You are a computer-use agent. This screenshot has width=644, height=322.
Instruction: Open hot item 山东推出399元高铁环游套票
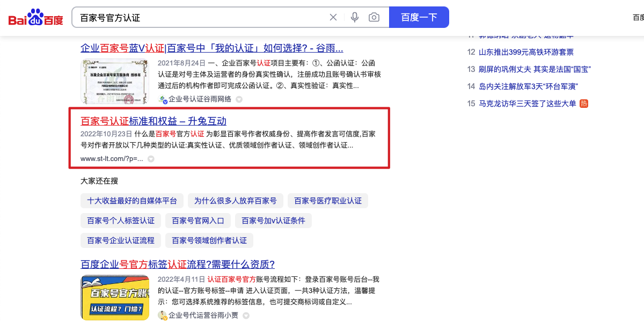(x=526, y=52)
